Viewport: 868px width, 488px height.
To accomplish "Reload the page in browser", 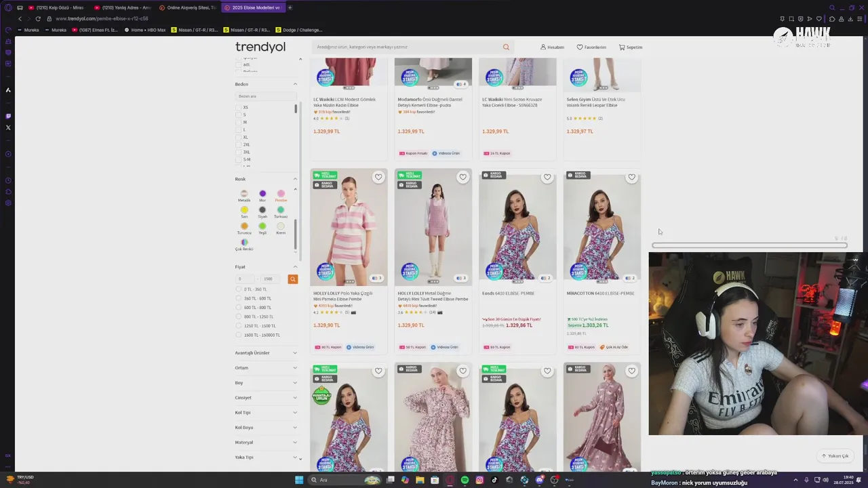I will [x=37, y=18].
